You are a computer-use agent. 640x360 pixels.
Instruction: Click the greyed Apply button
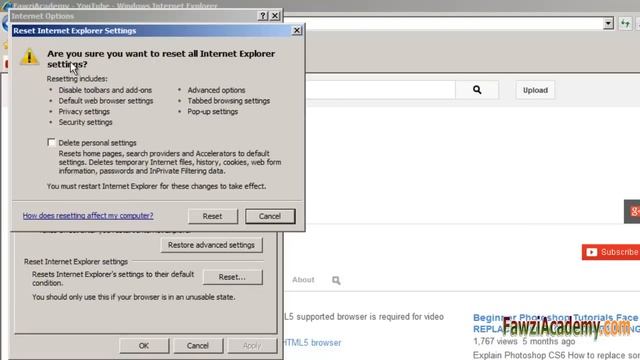pos(252,346)
